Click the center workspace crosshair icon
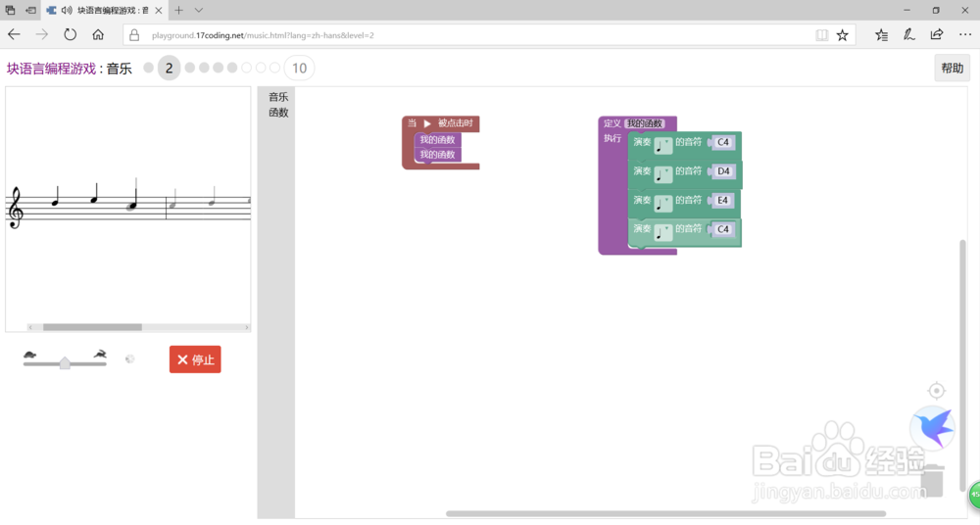Viewport: 980px width, 525px height. click(936, 391)
